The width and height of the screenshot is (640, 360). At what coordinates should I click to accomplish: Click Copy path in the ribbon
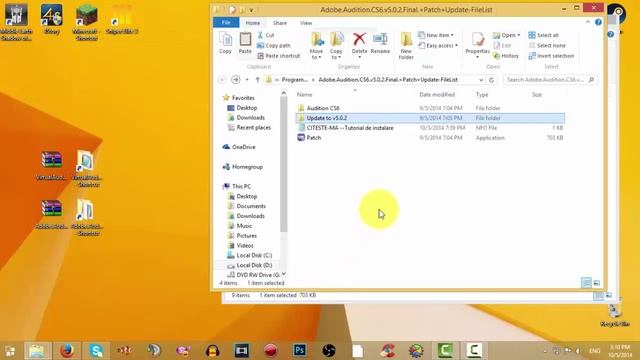pos(274,45)
